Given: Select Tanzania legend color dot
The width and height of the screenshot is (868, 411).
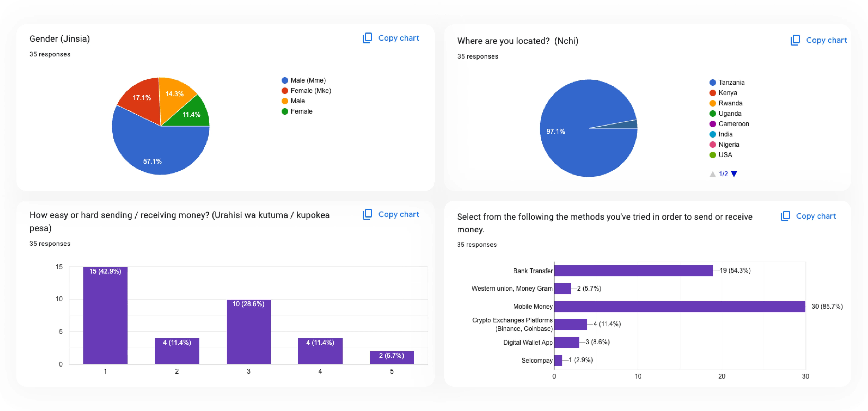Looking at the screenshot, I should click(712, 83).
